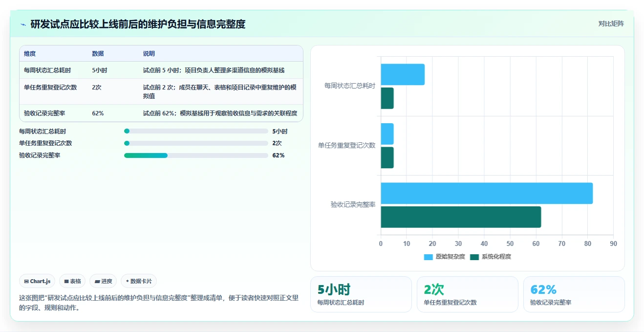Click the 5小时 data card
The width and height of the screenshot is (644, 332).
pos(361,294)
